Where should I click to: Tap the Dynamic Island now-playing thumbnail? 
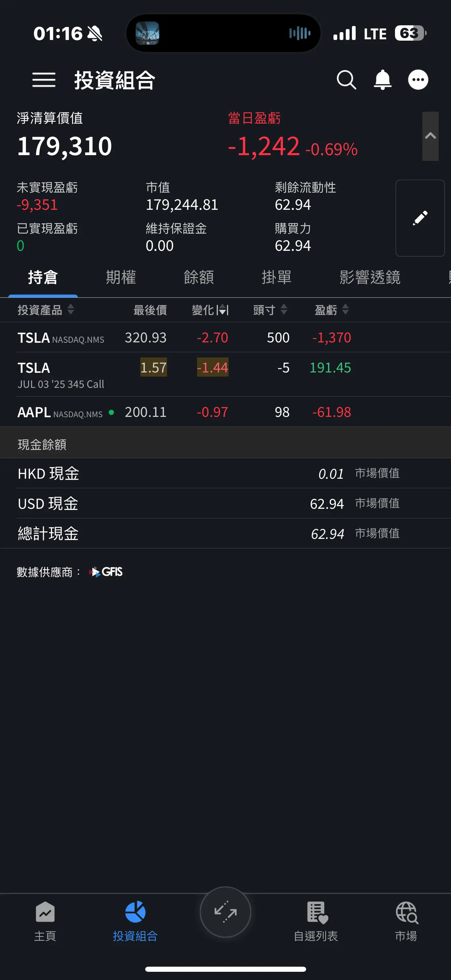coord(148,33)
